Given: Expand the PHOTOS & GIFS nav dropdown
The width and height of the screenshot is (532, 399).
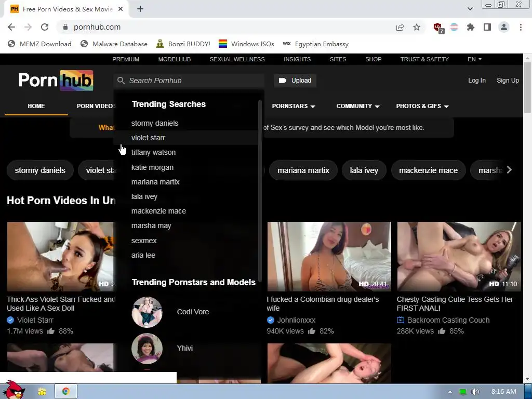Looking at the screenshot, I should (x=422, y=106).
